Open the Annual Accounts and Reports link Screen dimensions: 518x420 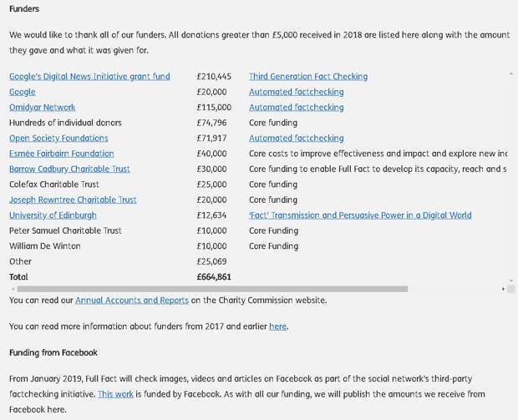point(132,300)
